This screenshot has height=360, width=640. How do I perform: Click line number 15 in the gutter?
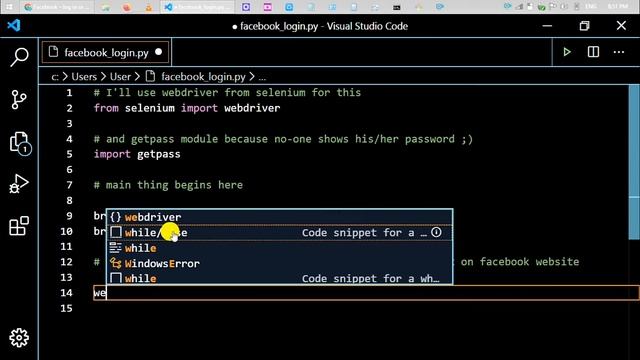[66, 308]
